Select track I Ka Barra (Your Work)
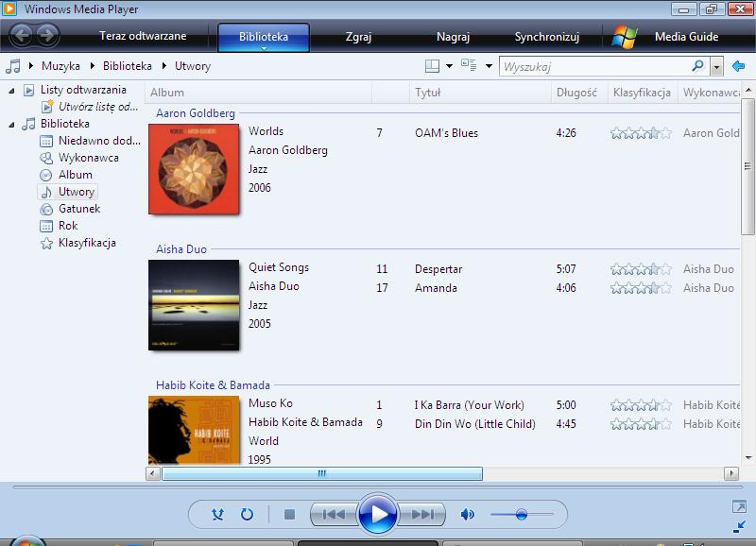This screenshot has height=546, width=756. 469,405
